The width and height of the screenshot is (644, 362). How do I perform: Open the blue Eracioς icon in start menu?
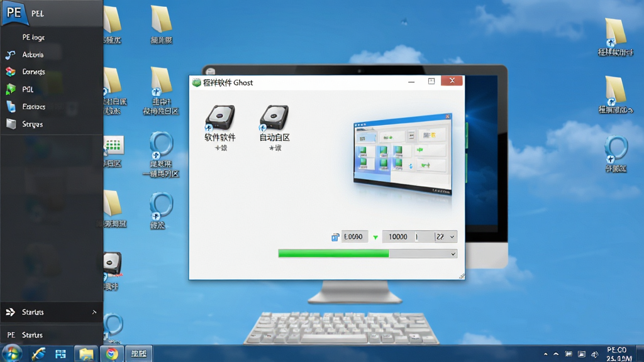point(11,107)
